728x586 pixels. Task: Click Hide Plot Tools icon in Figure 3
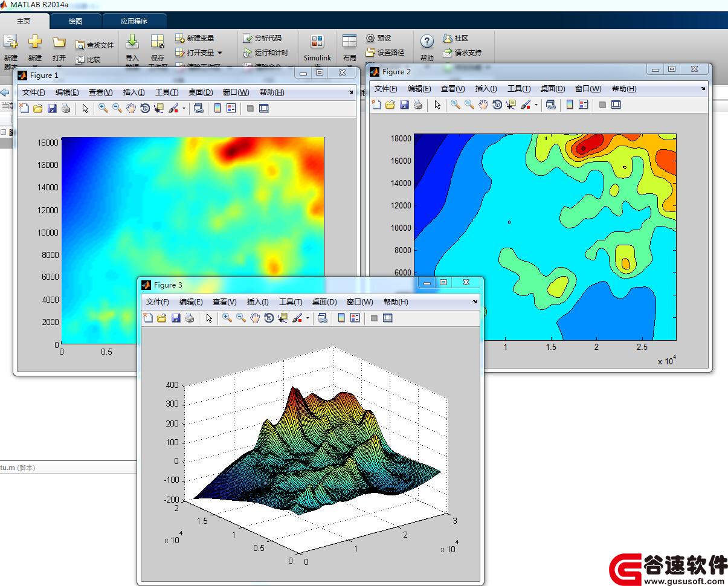374,318
